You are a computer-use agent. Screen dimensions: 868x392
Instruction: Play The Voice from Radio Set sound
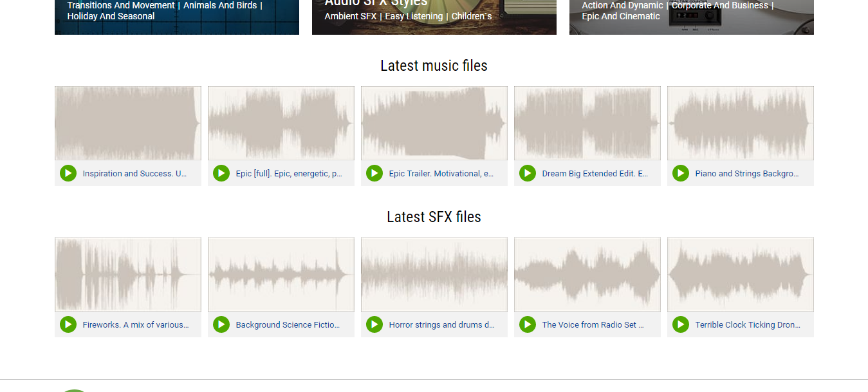528,324
